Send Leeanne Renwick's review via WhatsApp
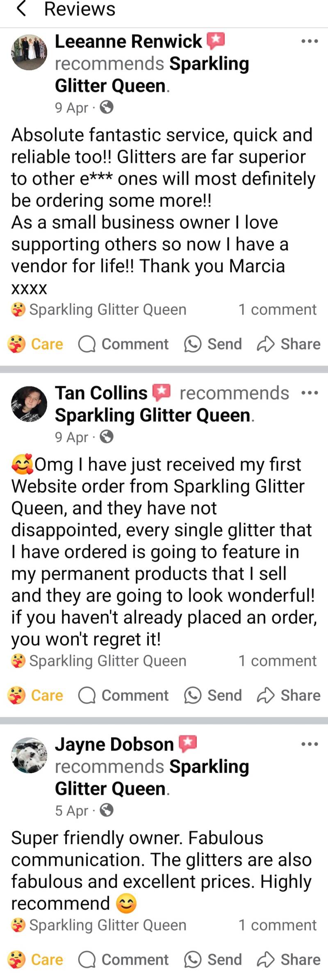The height and width of the screenshot is (980, 328). tap(213, 344)
